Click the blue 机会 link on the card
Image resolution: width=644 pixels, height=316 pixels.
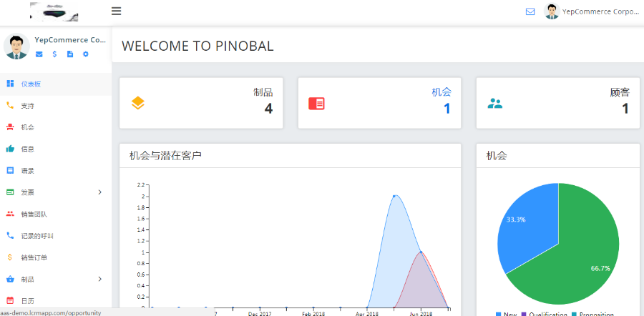[x=441, y=92]
